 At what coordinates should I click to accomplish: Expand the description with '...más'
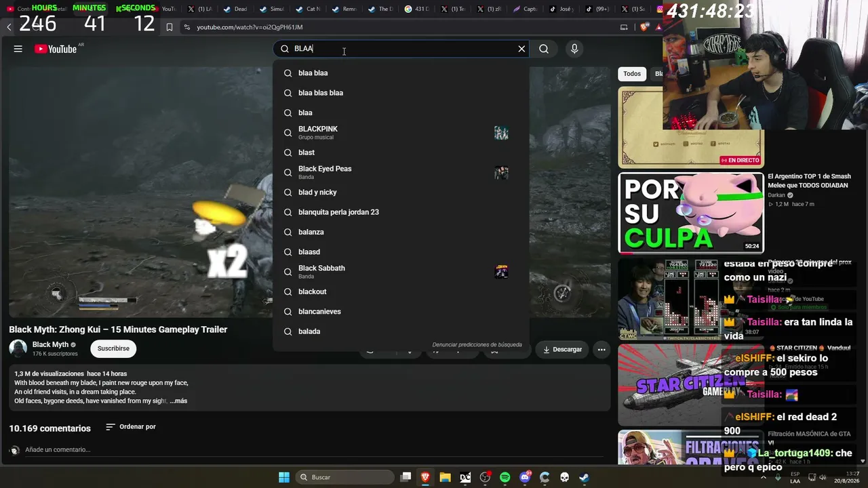[x=178, y=401]
